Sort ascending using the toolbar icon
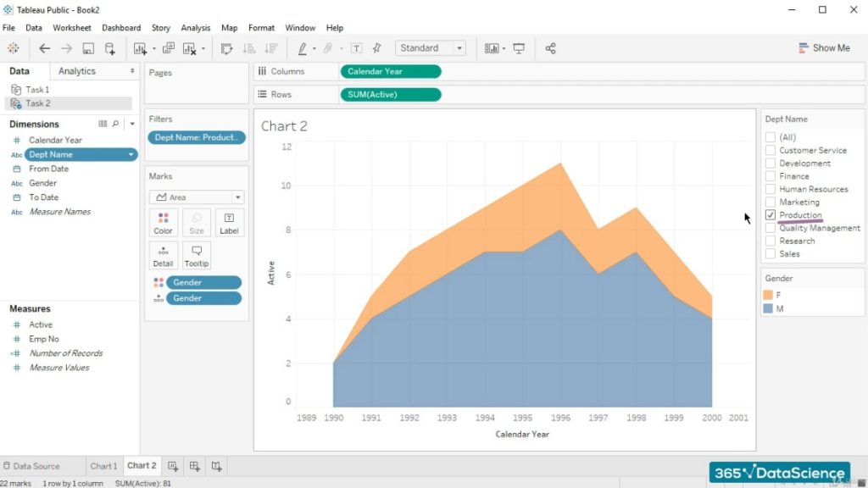The height and width of the screenshot is (488, 868). (x=249, y=48)
